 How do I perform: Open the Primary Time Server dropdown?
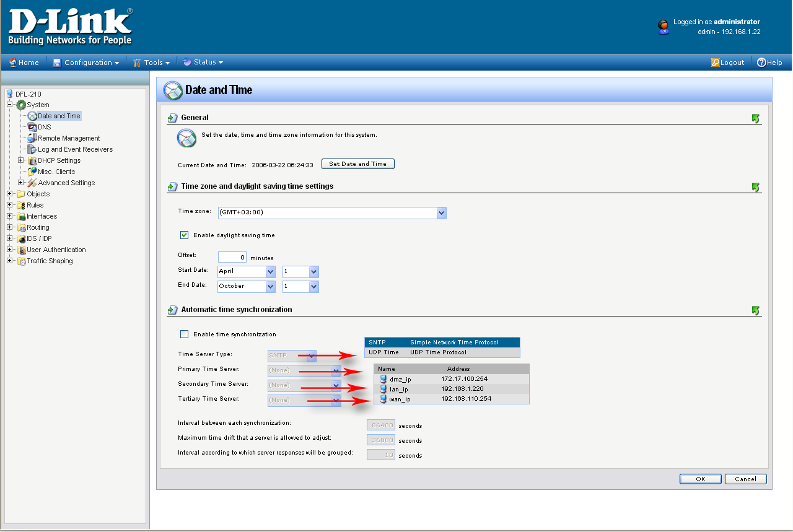(304, 371)
